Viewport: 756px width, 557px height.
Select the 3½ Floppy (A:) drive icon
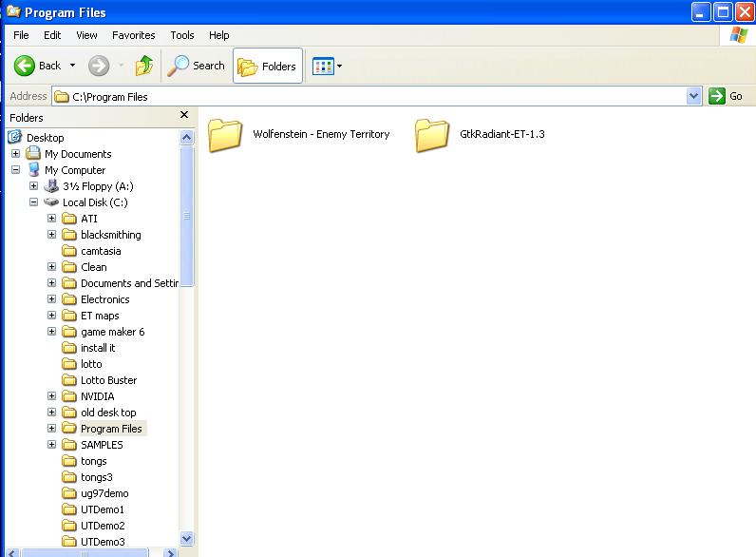pyautogui.click(x=51, y=186)
